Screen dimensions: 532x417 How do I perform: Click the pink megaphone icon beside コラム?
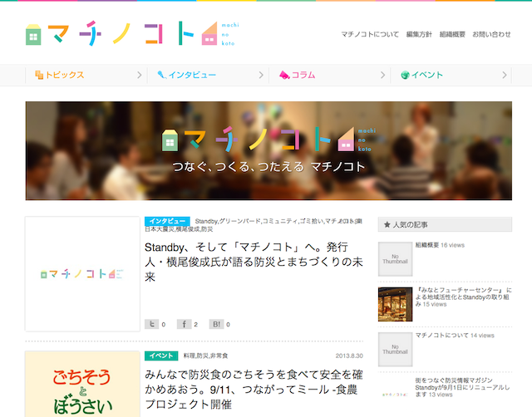tap(284, 75)
